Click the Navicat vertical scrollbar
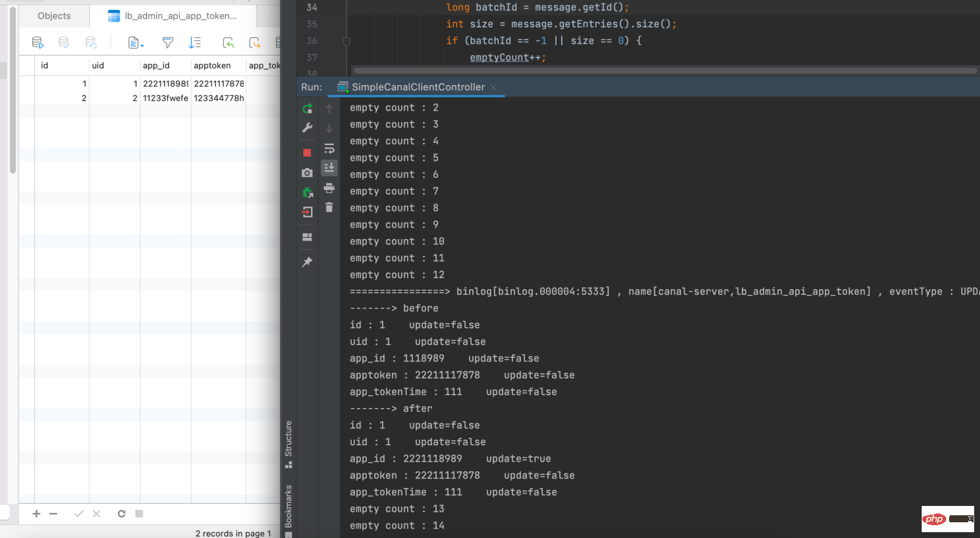 13,90
